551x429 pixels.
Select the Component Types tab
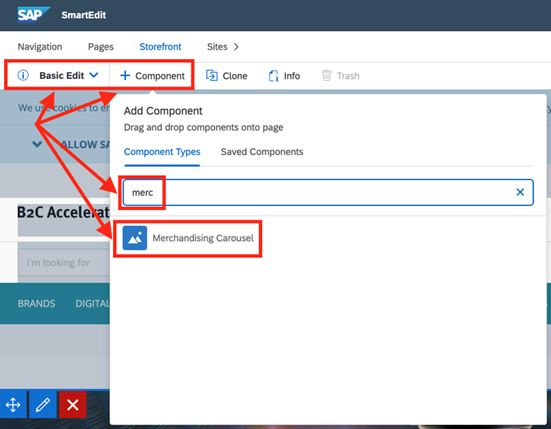point(162,152)
